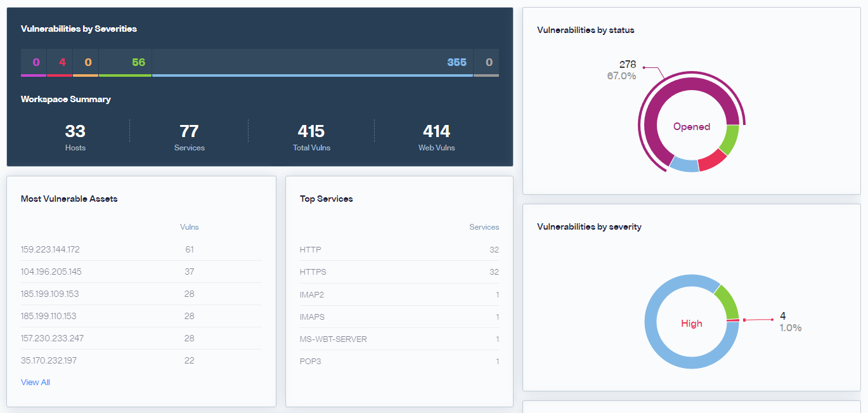
Task: Select asset 104.196.205.145
Action: tap(141, 272)
